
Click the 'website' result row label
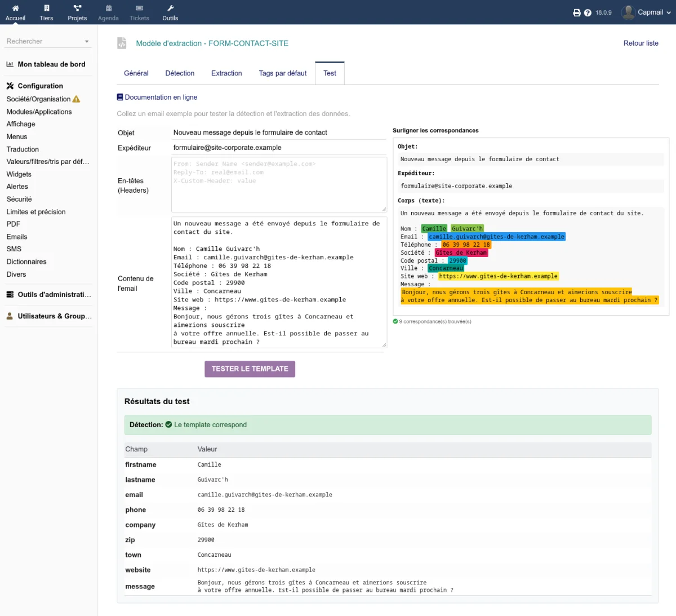(x=138, y=570)
